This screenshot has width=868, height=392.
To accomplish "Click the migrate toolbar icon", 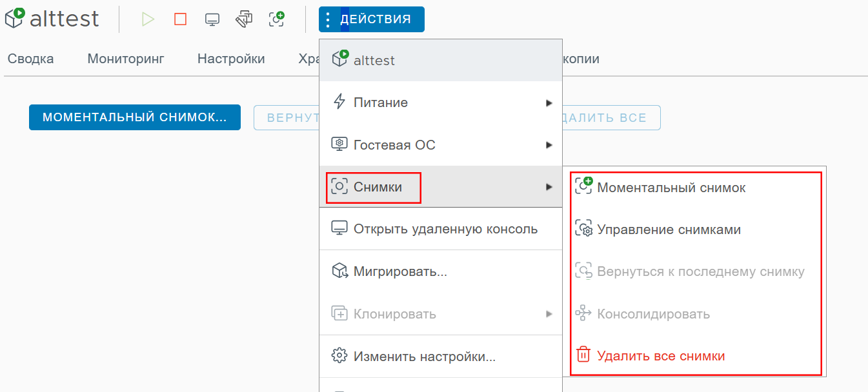I will tap(244, 19).
